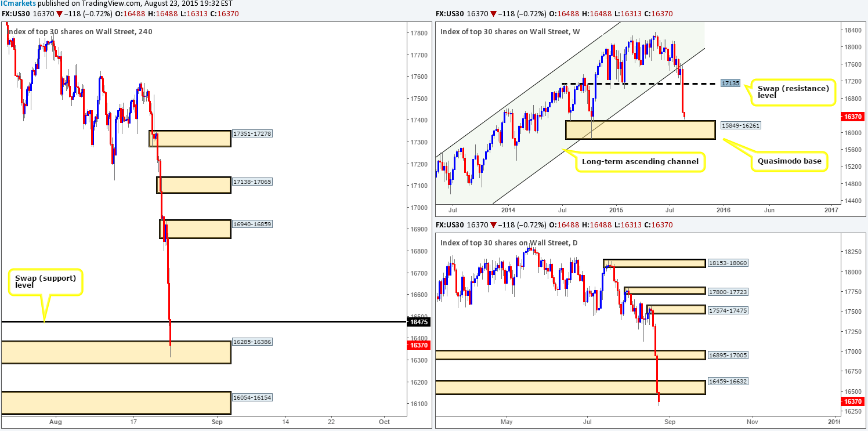This screenshot has height=431, width=868.
Task: Select the 17351-17278 zone label
Action: tap(252, 133)
